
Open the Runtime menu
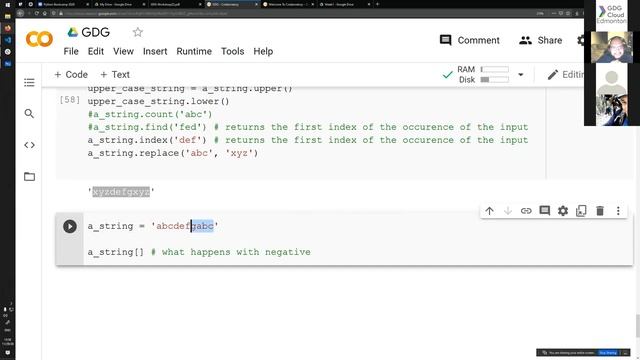click(x=194, y=51)
